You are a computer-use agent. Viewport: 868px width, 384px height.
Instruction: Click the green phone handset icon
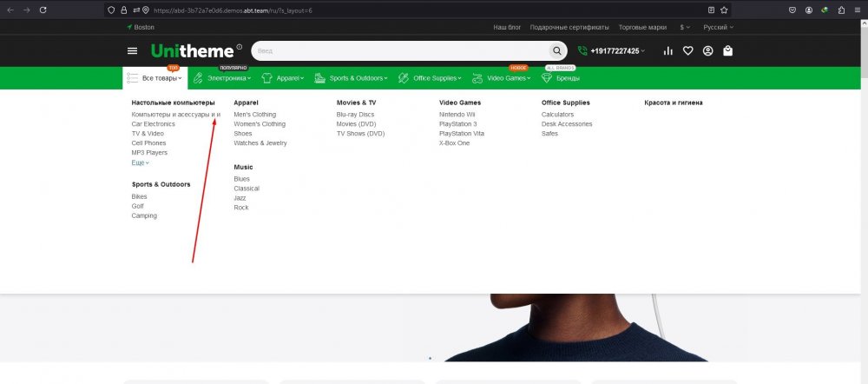[x=582, y=51]
